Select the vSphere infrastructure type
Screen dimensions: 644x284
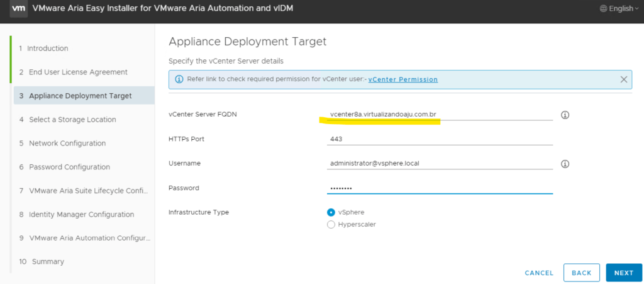tap(331, 212)
